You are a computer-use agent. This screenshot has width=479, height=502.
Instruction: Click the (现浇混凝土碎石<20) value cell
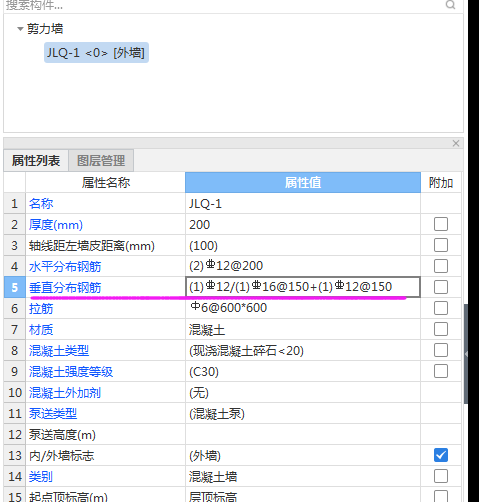pos(303,351)
